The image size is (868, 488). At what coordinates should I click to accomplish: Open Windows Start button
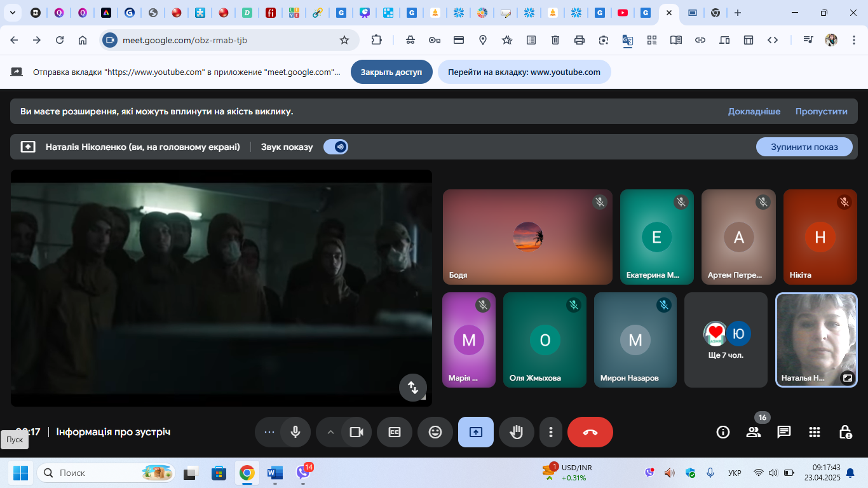point(21,473)
